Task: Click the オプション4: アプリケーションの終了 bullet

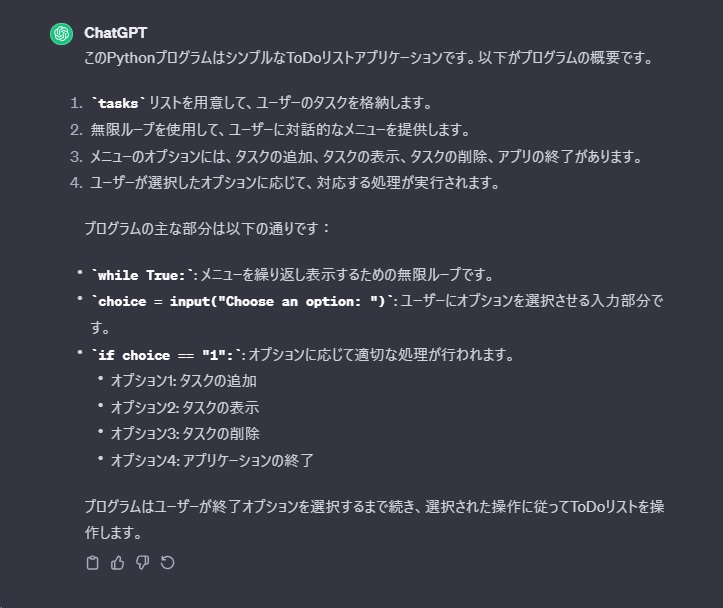Action: point(212,461)
